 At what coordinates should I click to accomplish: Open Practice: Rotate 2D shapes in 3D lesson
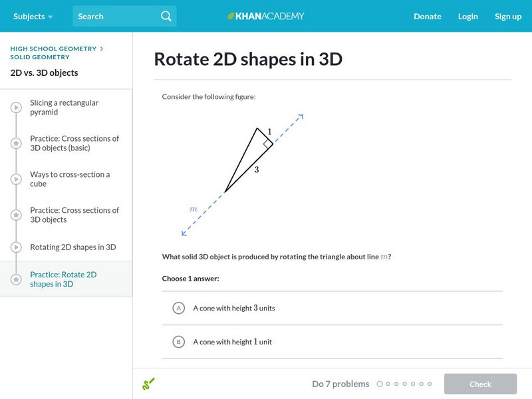point(63,279)
